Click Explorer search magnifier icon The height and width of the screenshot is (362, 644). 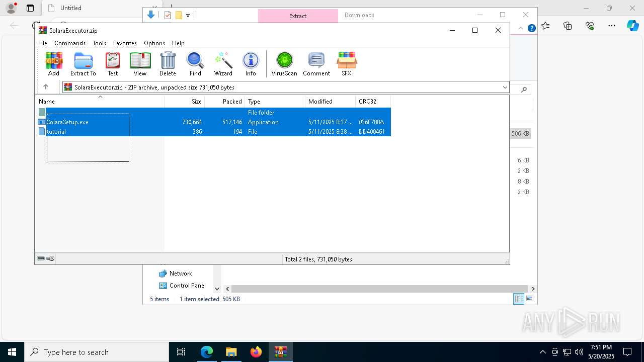pyautogui.click(x=524, y=89)
